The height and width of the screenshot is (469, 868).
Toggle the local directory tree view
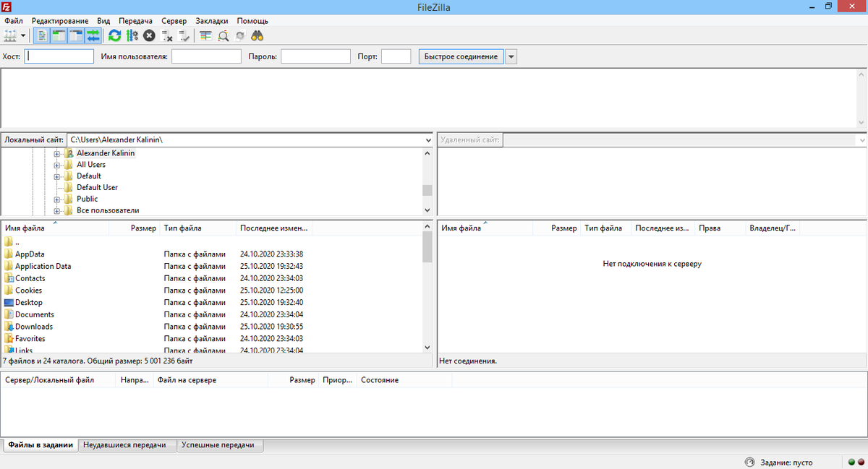point(59,35)
